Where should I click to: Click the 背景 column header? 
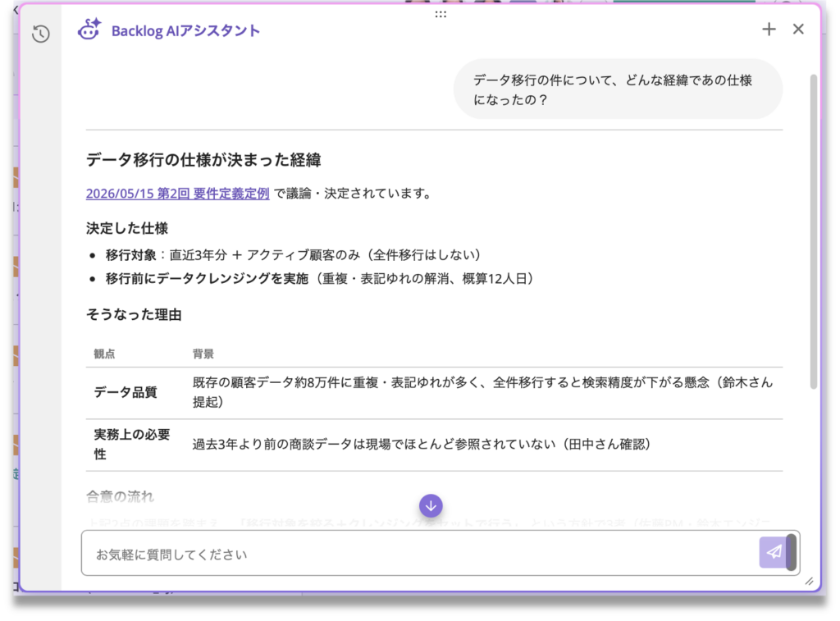tap(203, 354)
